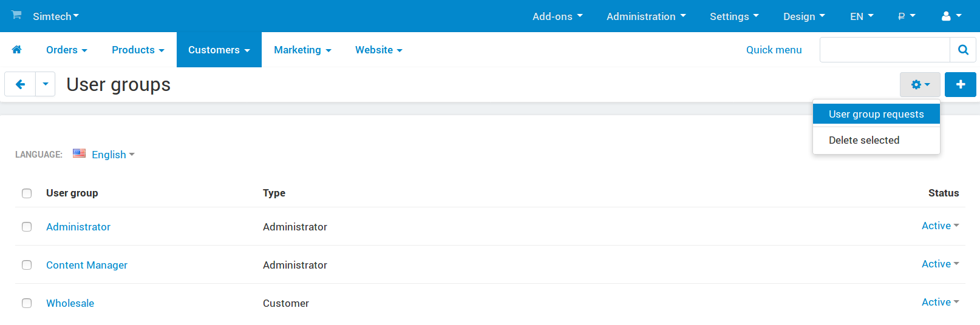
Task: Add a new user group with plus button
Action: (961, 85)
